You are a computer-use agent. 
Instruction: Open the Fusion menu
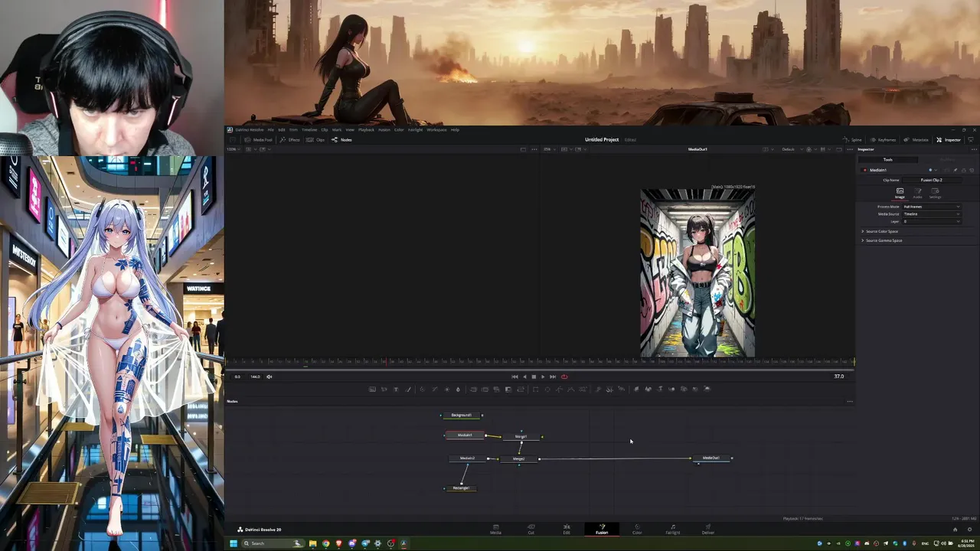coord(384,129)
